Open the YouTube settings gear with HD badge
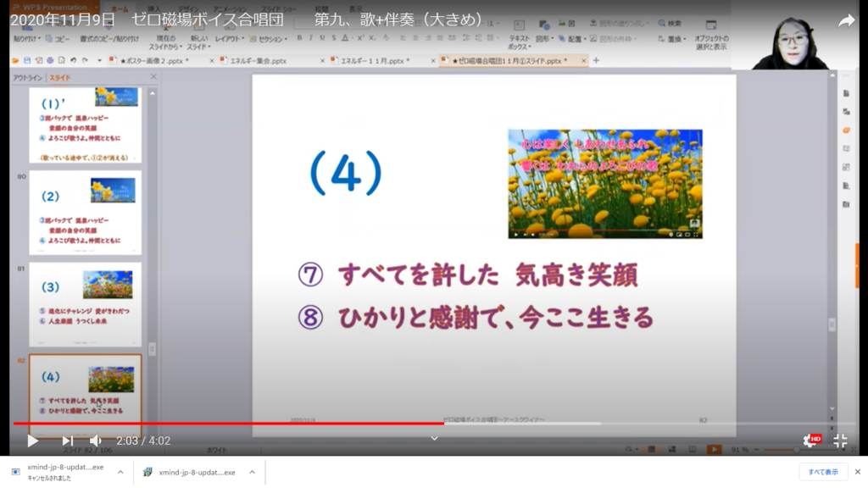 click(x=811, y=441)
